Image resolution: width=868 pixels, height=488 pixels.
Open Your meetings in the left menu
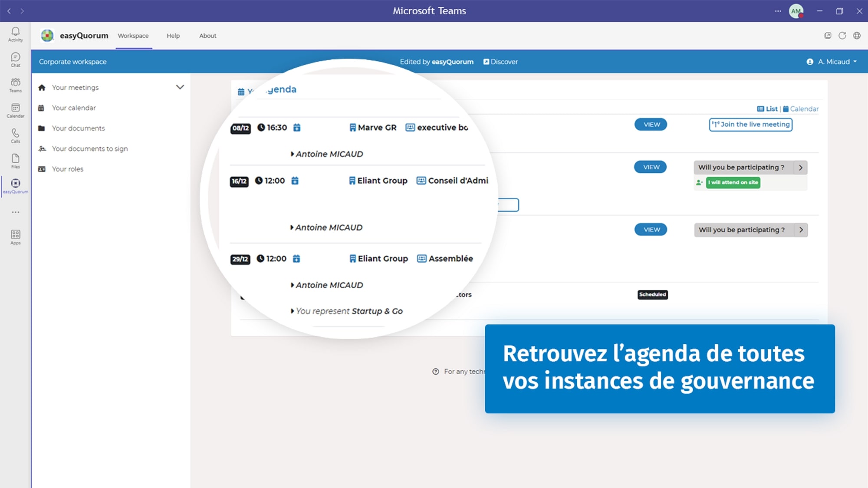[x=75, y=87]
